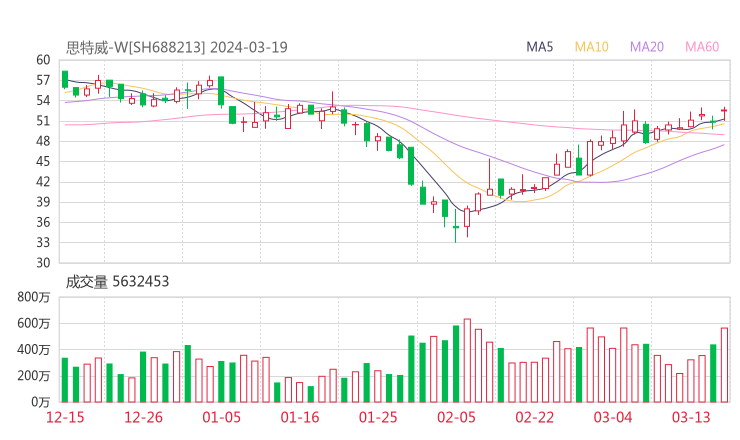Screen dimensions: 740x440
Task: Click the last red volume bar on the right
Action: pyautogui.click(x=724, y=365)
